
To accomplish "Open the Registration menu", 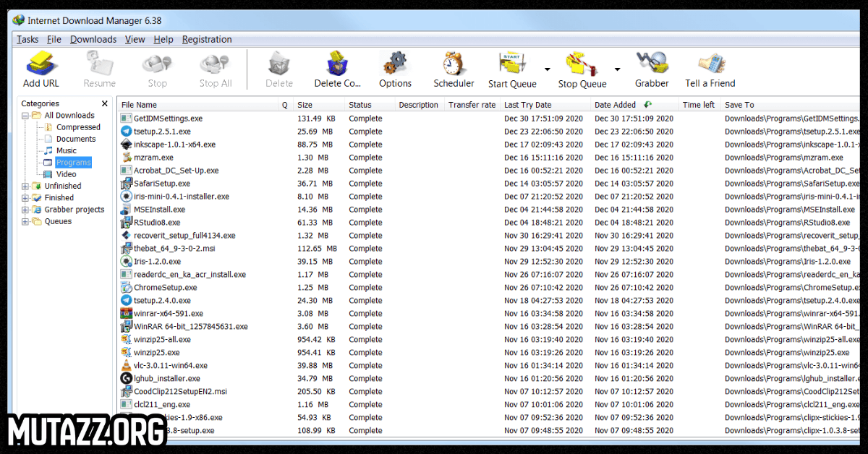I will point(207,40).
